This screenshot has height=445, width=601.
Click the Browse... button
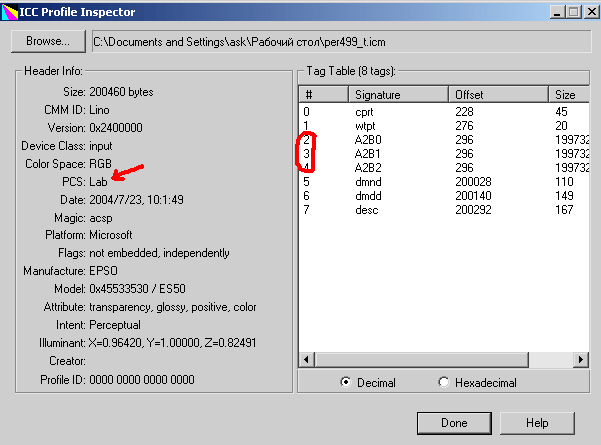pyautogui.click(x=48, y=41)
